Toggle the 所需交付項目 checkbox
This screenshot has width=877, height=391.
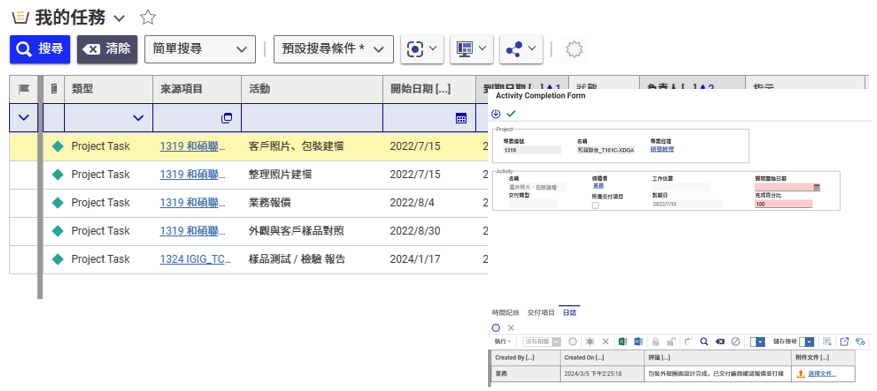pos(595,205)
